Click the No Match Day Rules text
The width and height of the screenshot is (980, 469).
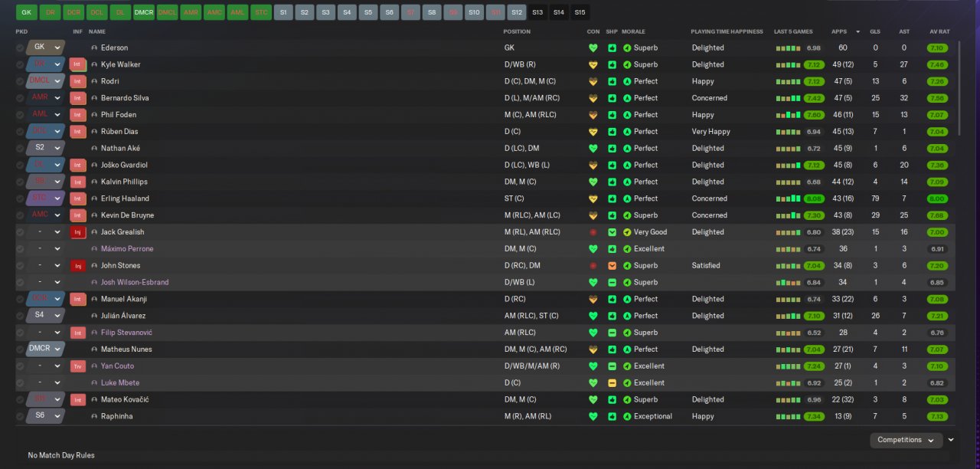pyautogui.click(x=61, y=455)
